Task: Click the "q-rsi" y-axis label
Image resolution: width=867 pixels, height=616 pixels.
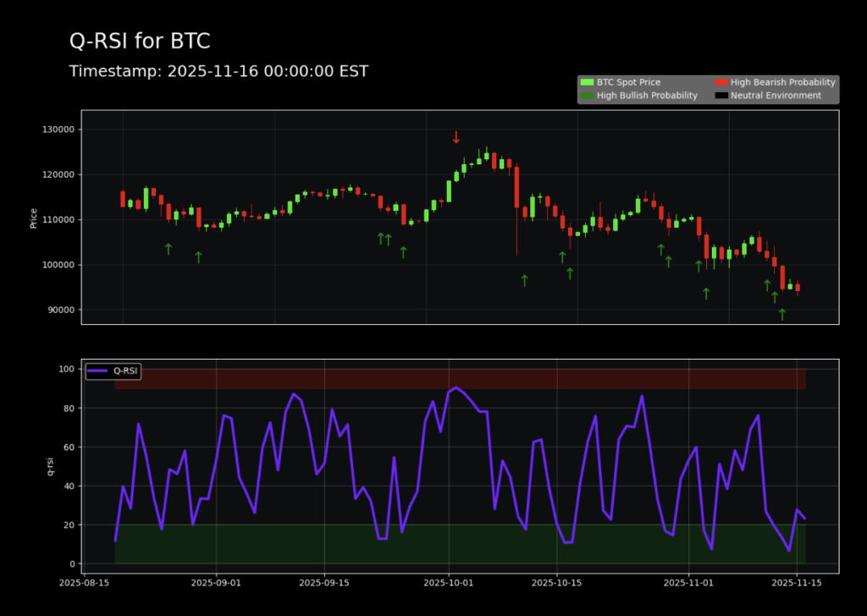Action: click(x=50, y=466)
